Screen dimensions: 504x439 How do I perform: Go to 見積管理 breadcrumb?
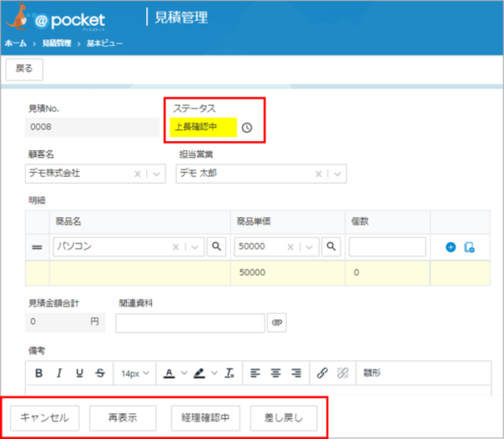pyautogui.click(x=56, y=44)
